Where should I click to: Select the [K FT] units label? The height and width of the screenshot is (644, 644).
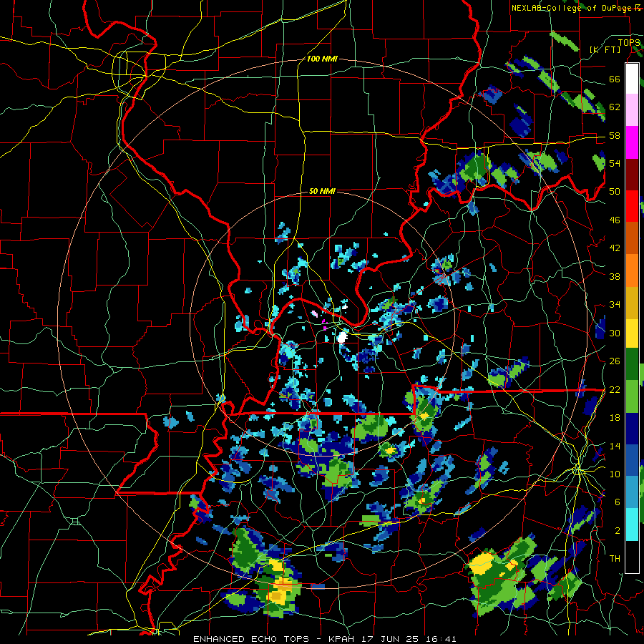[605, 50]
